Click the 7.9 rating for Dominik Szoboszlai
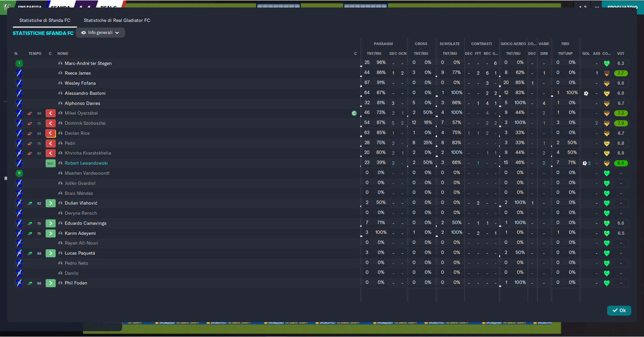Screen dimensions: 644x337 pos(621,123)
